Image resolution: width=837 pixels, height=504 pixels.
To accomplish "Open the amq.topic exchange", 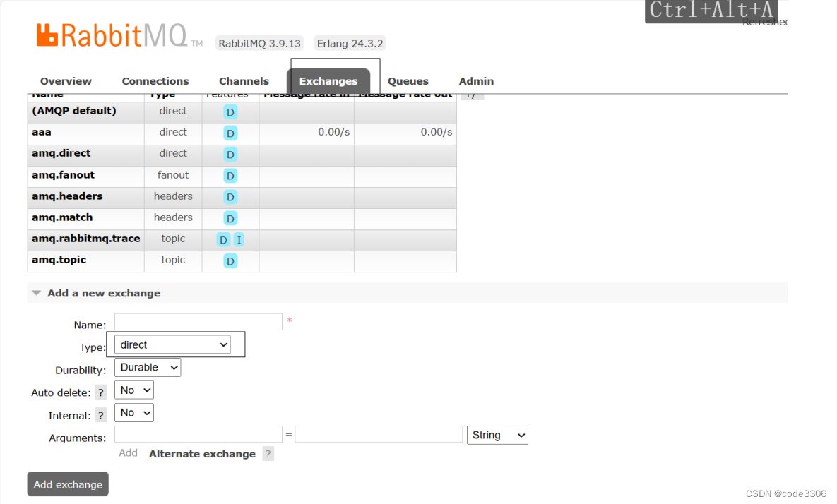I will pyautogui.click(x=59, y=260).
